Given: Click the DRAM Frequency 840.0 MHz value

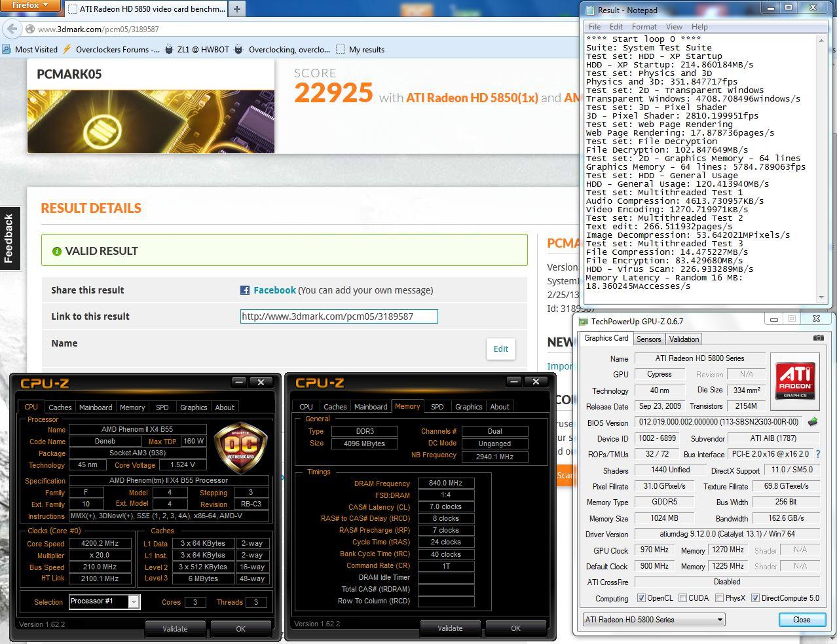Looking at the screenshot, I should click(x=445, y=483).
